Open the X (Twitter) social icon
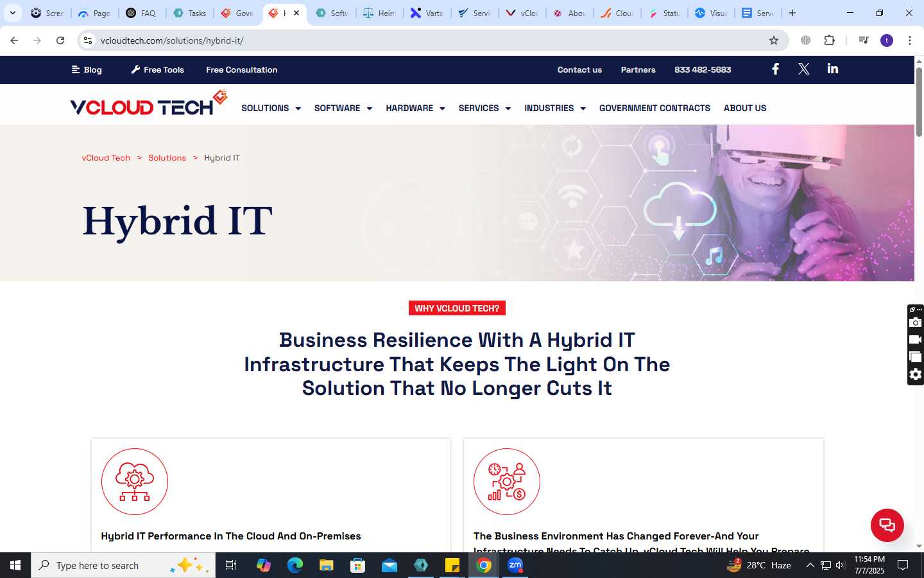Image resolution: width=924 pixels, height=578 pixels. point(803,69)
